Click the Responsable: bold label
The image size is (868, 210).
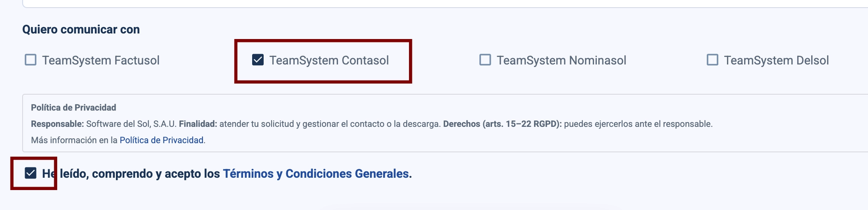(x=57, y=124)
